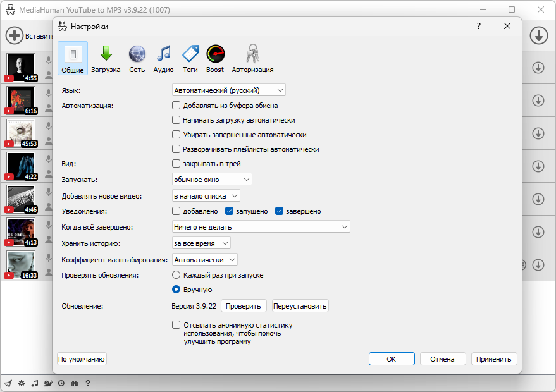Click the large download-all arrow in main toolbar
The width and height of the screenshot is (556, 392).
[539, 35]
